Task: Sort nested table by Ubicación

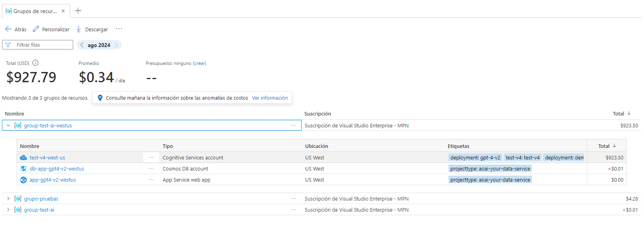Action: tap(317, 146)
